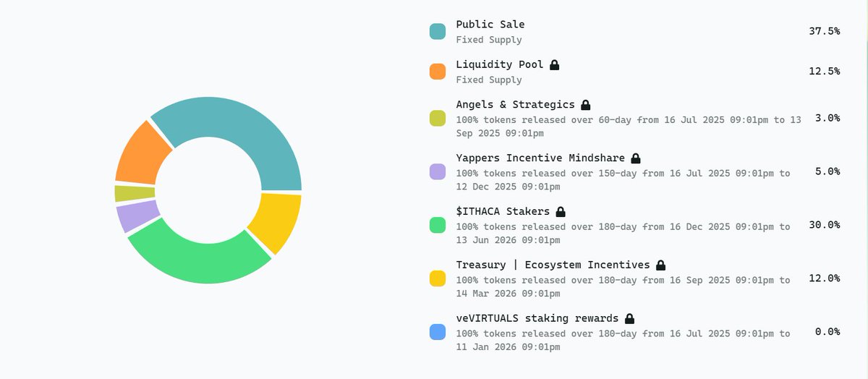
Task: Click the yellow Treasury legend swatch
Action: tap(438, 278)
